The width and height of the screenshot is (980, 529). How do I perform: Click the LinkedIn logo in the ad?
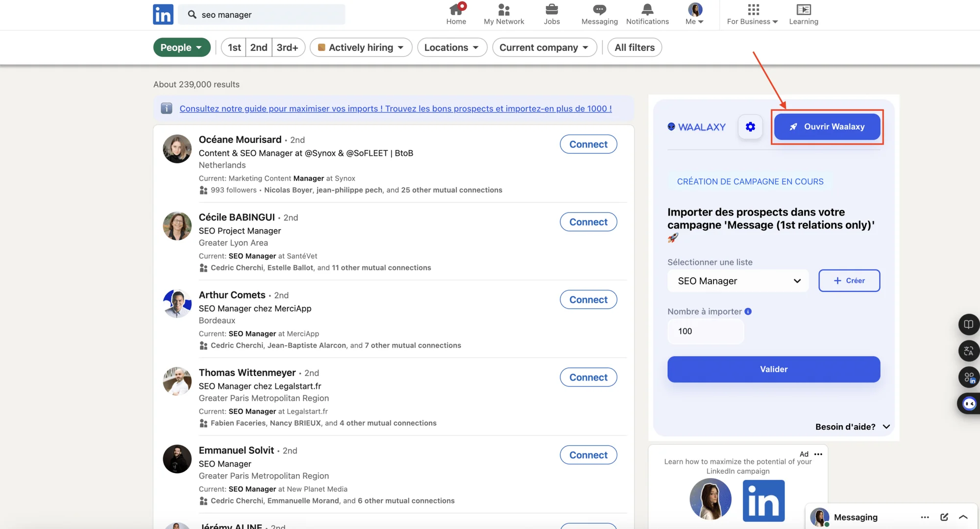point(763,501)
